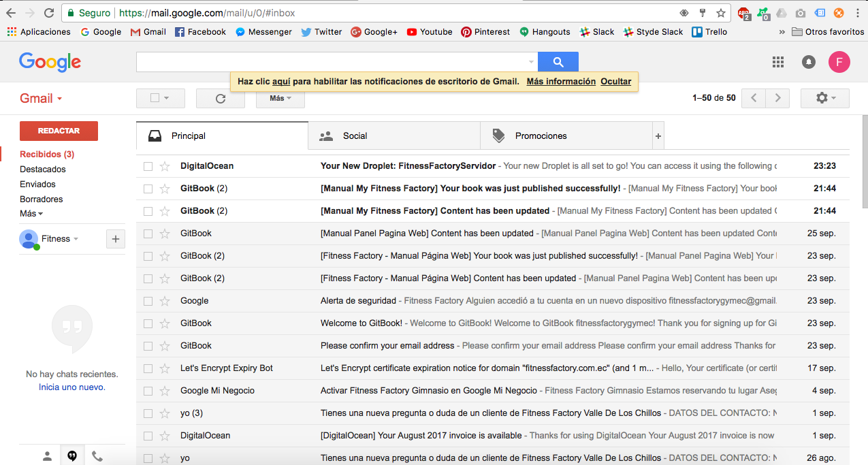Star the DigitalOcean New Droplet email
This screenshot has width=868, height=465.
point(164,166)
